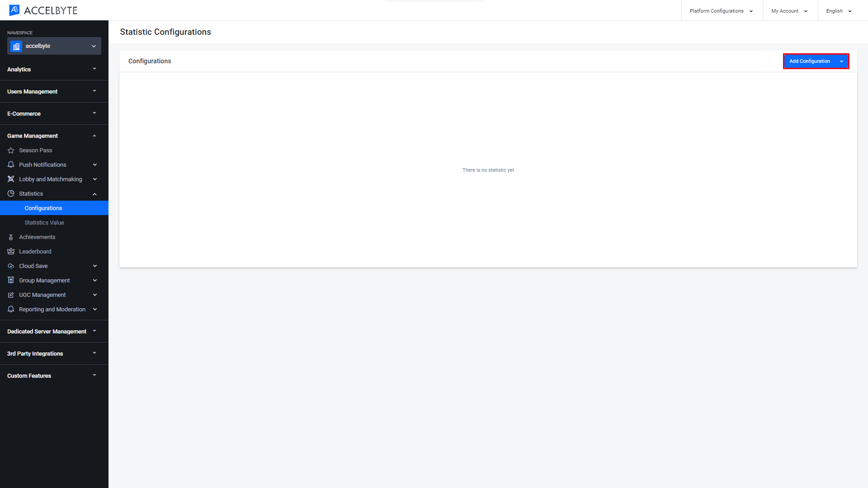Expand the Reporting and Moderation chevron
Image resolution: width=868 pixels, height=488 pixels.
pos(95,310)
